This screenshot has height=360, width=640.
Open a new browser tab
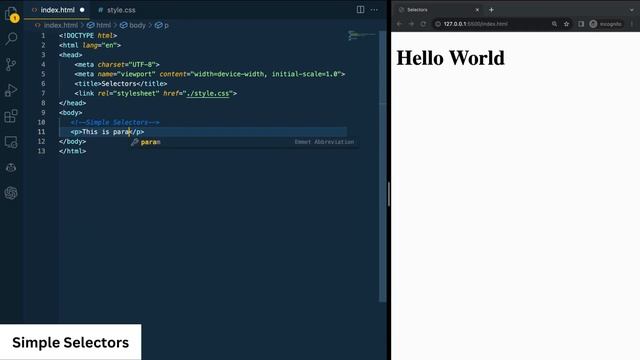click(491, 10)
